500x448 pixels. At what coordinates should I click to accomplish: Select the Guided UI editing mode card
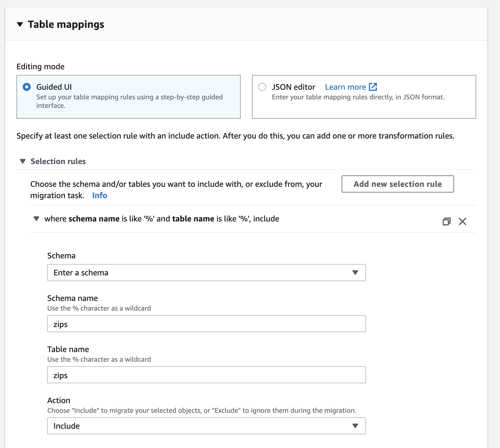click(128, 97)
